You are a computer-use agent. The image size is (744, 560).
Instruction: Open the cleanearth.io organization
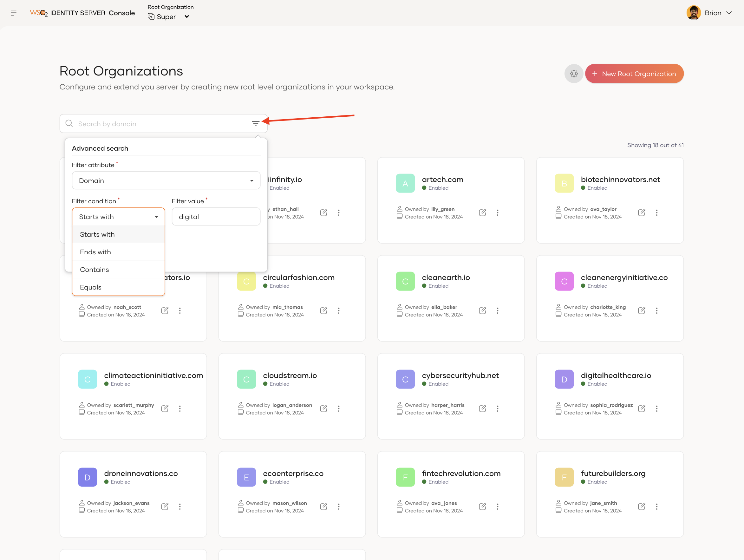point(446,277)
